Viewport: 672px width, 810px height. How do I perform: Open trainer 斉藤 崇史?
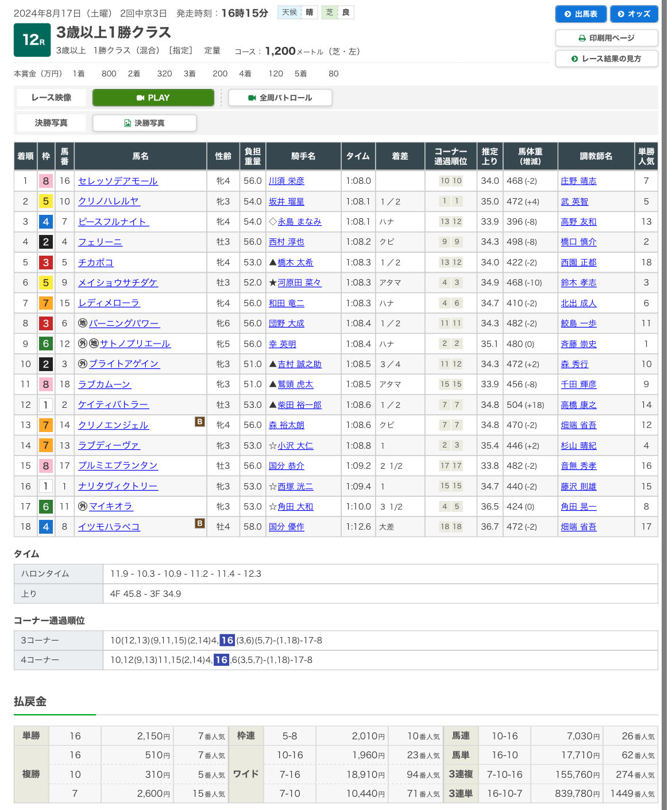(x=578, y=344)
